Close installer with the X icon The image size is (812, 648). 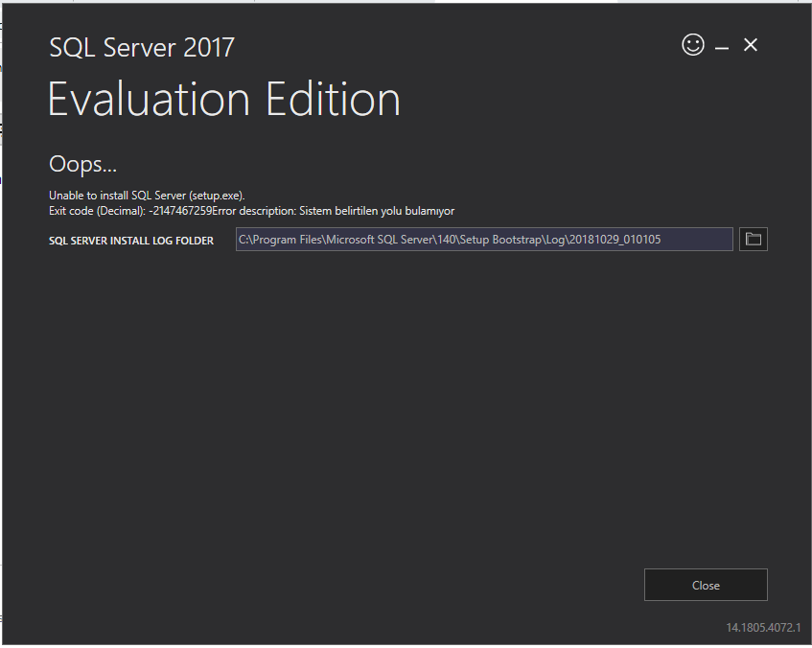(751, 45)
